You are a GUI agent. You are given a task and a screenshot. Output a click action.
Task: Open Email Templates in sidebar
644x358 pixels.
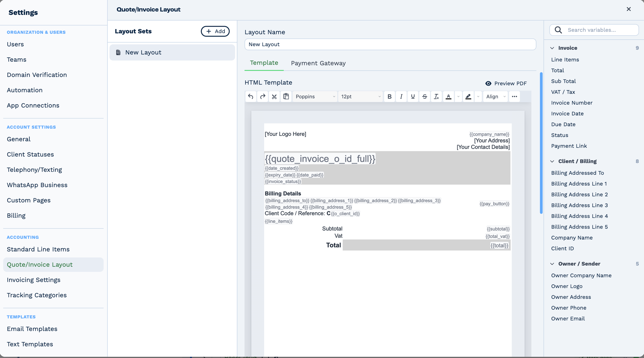point(32,329)
